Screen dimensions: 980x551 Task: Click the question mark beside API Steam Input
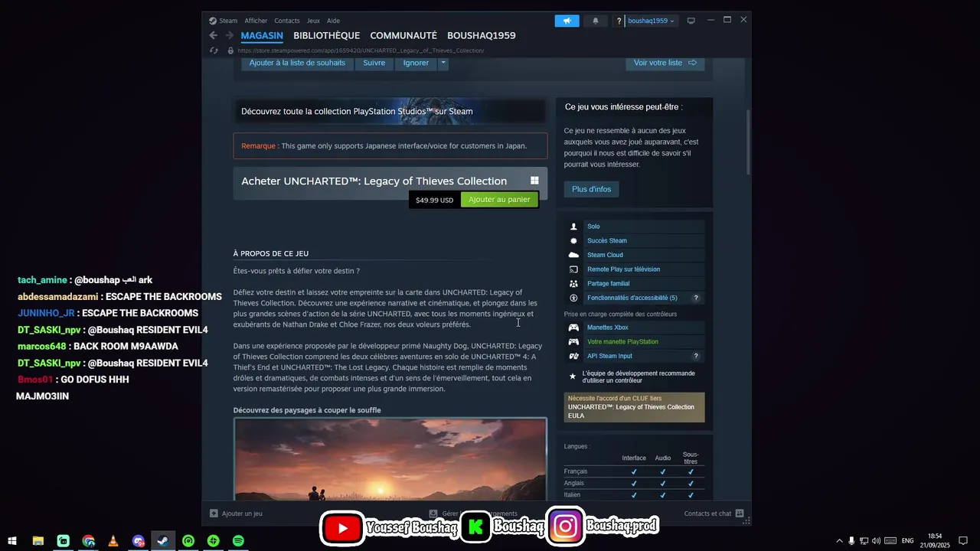click(x=696, y=356)
